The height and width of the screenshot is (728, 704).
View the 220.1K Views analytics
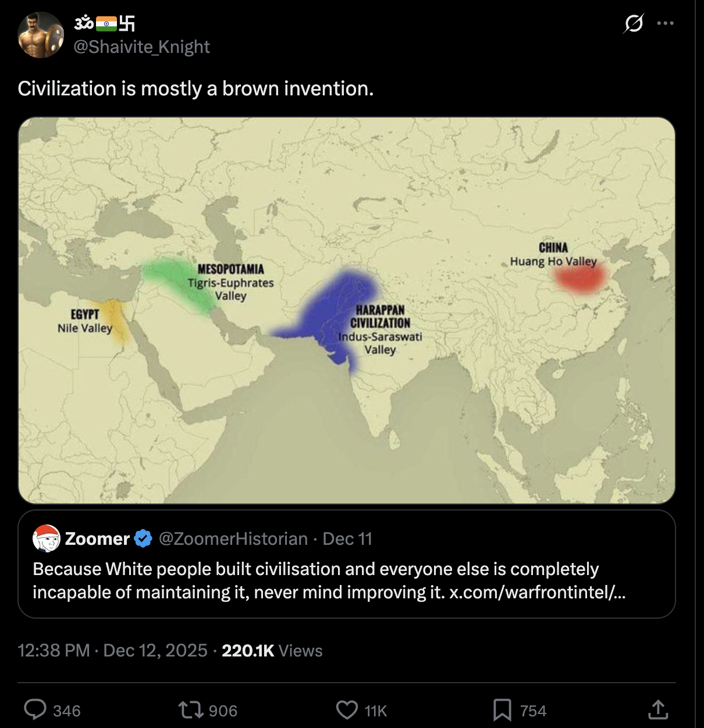tap(272, 650)
